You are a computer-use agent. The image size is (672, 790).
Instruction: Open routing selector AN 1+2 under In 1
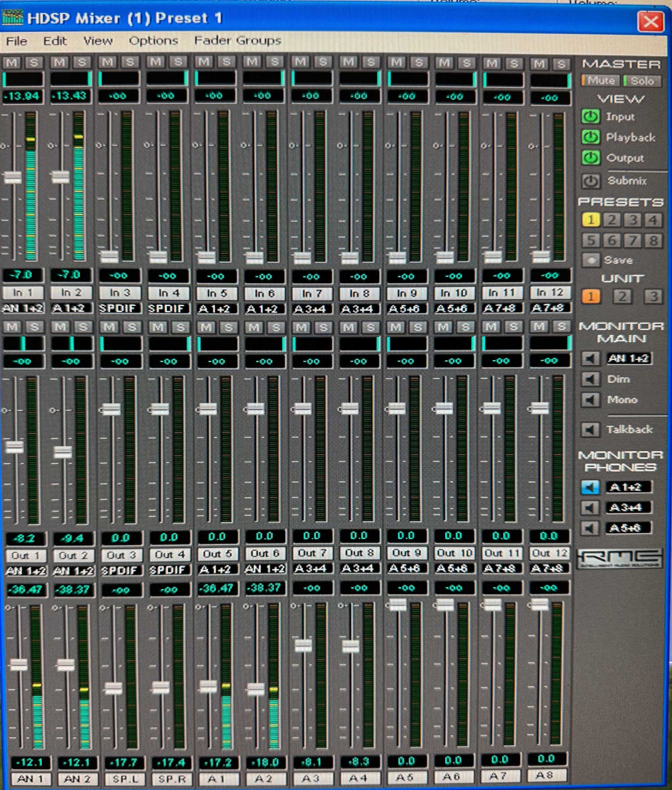[23, 308]
